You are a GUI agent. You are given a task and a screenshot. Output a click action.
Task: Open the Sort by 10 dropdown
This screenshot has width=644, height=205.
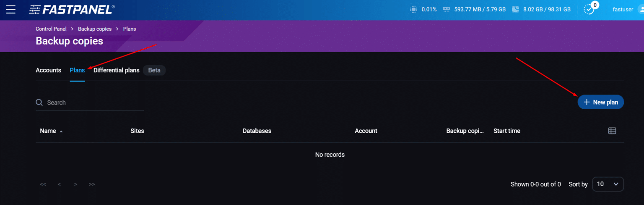[608, 184]
